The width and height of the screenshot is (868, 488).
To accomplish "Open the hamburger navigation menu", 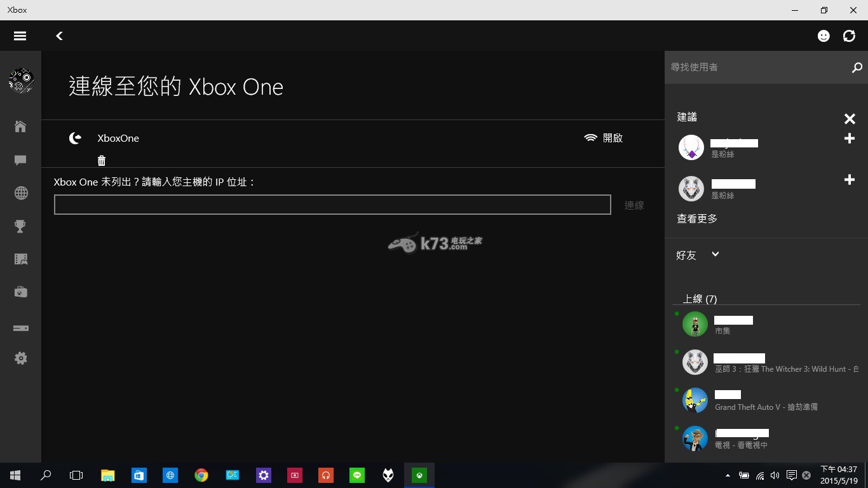I will point(20,36).
